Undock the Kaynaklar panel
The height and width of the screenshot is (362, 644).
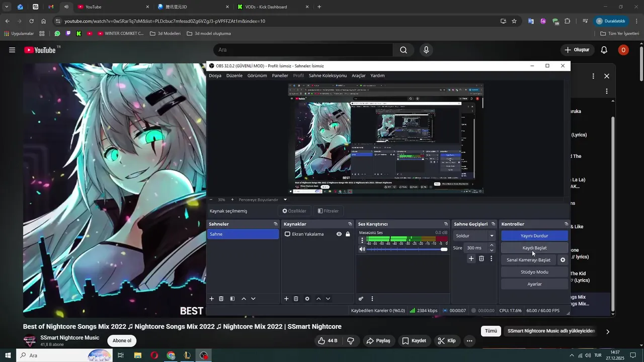tap(350, 224)
